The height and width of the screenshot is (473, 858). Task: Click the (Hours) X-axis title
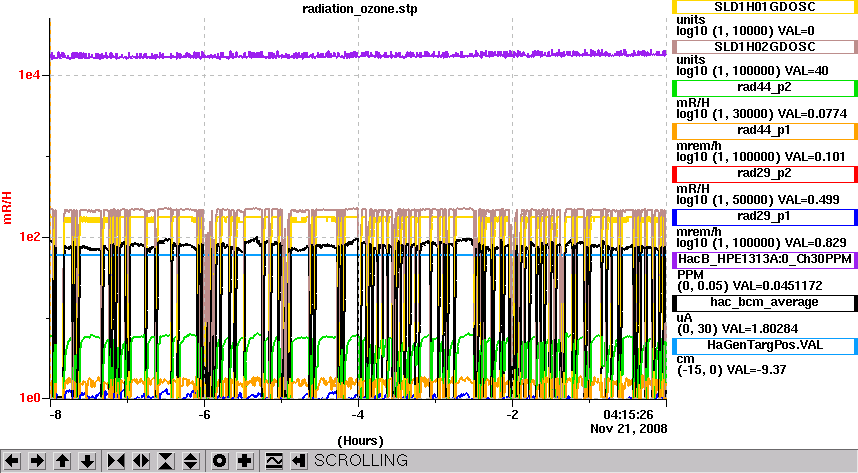[x=360, y=441]
